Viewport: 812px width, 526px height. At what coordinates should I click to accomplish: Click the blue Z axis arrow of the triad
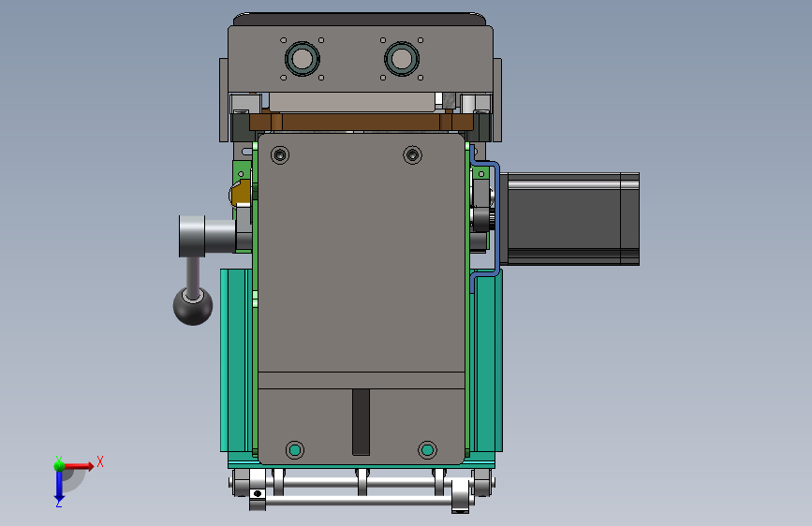pyautogui.click(x=59, y=487)
